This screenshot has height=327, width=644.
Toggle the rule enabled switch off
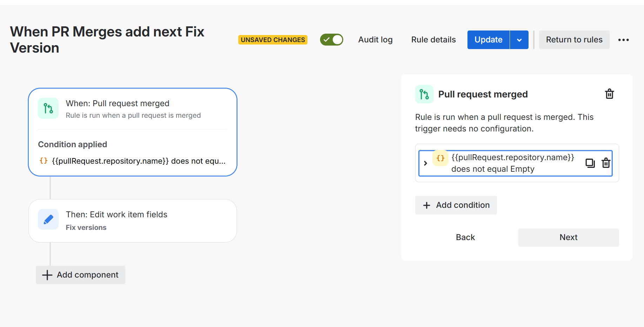pos(332,40)
